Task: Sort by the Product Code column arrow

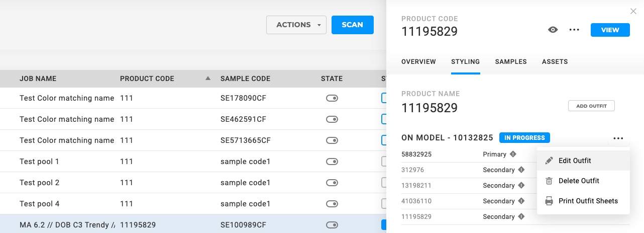Action: (x=208, y=79)
